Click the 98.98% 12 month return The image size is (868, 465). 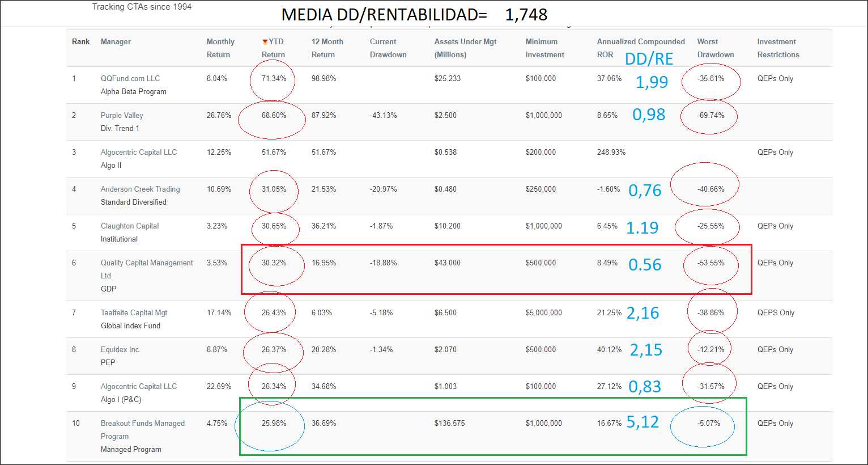click(x=324, y=79)
